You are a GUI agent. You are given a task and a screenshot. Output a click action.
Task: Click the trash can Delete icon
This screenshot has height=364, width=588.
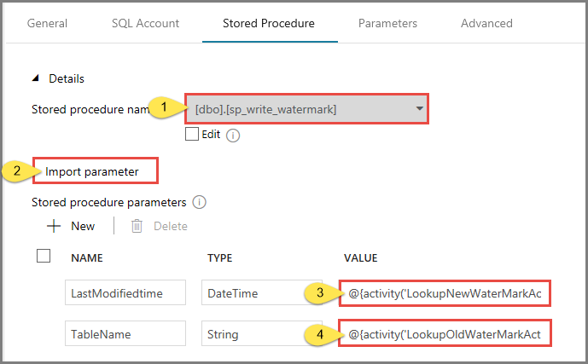click(137, 226)
